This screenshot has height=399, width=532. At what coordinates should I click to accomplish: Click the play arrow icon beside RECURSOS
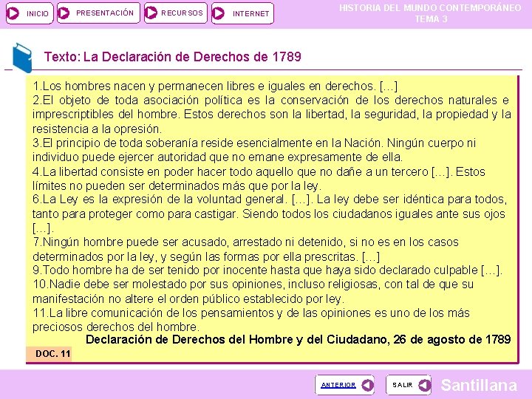[x=151, y=13]
